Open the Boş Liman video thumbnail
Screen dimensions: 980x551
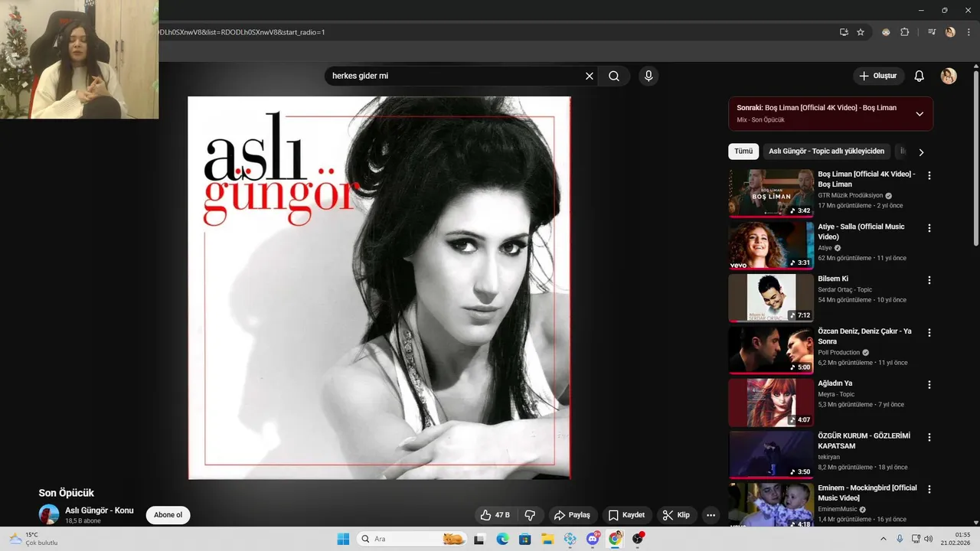(x=771, y=193)
